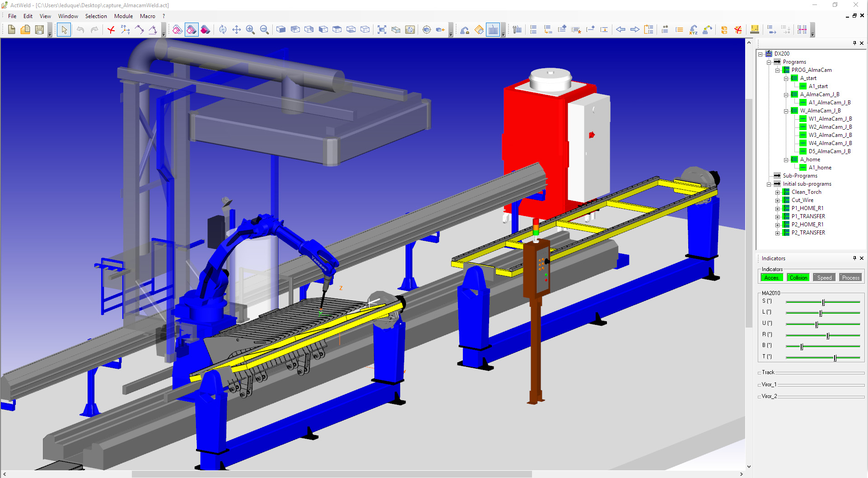Select the arrow pointer tool
The height and width of the screenshot is (478, 868).
[64, 30]
